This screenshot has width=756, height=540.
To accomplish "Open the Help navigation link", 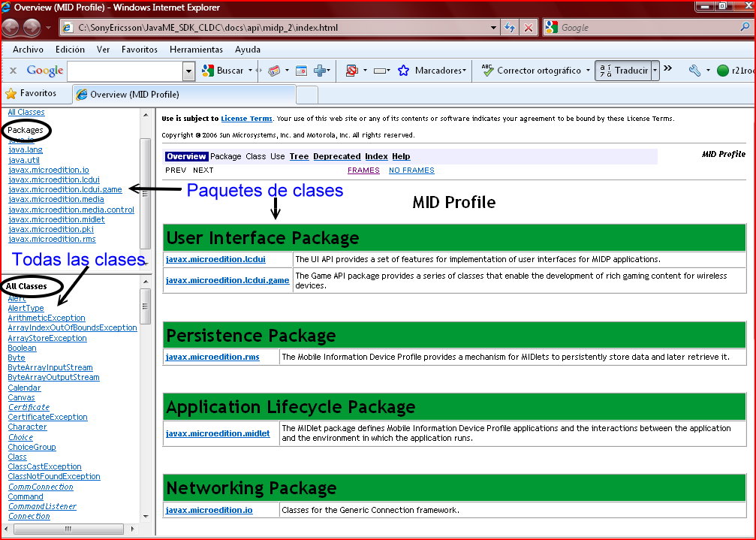I will [x=401, y=156].
